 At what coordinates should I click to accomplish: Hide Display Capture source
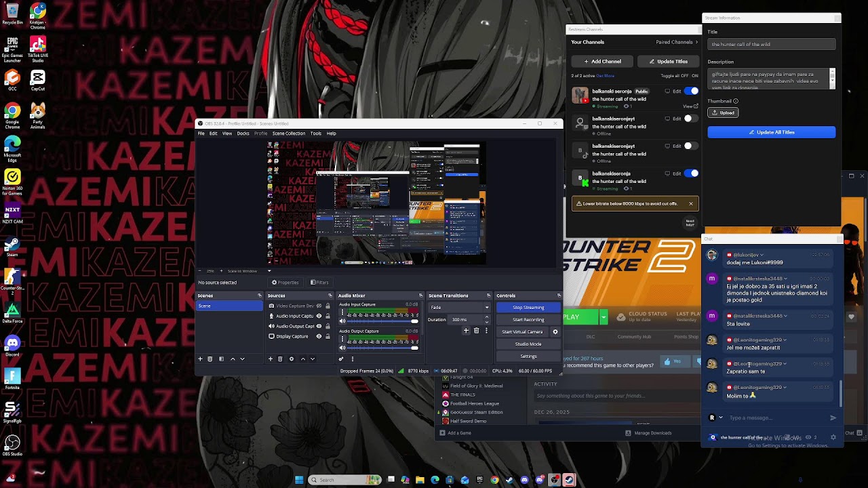tap(319, 336)
